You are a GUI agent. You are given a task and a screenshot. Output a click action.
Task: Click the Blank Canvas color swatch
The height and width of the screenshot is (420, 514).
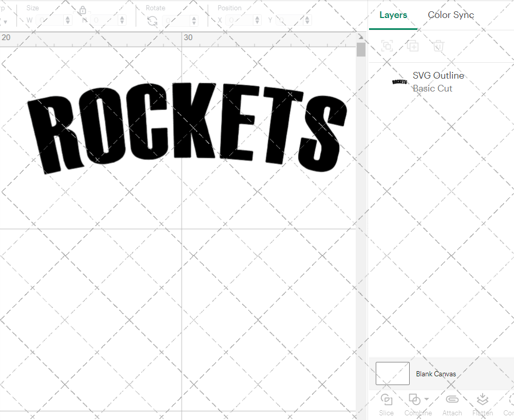coord(392,374)
